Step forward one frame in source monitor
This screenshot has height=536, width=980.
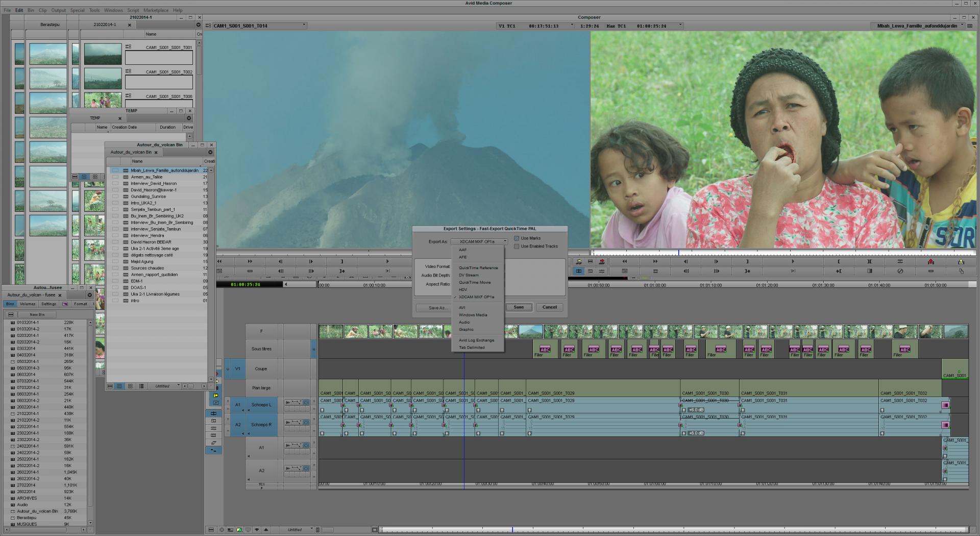click(311, 261)
